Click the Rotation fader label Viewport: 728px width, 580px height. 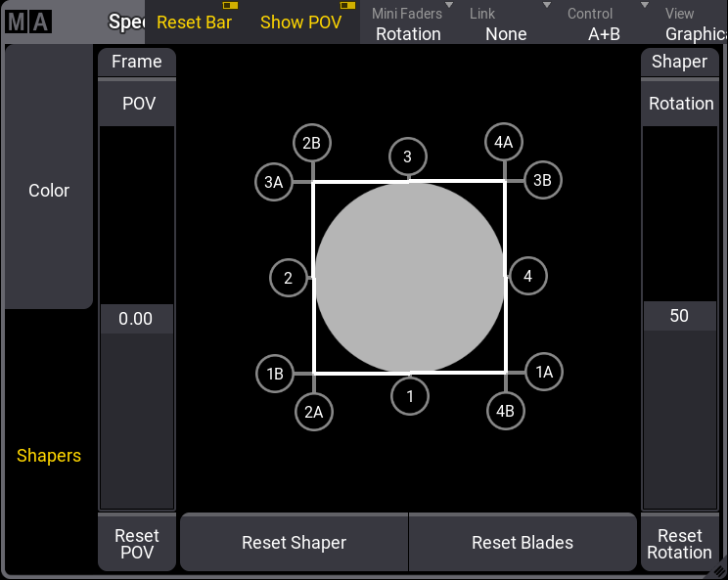pos(680,103)
